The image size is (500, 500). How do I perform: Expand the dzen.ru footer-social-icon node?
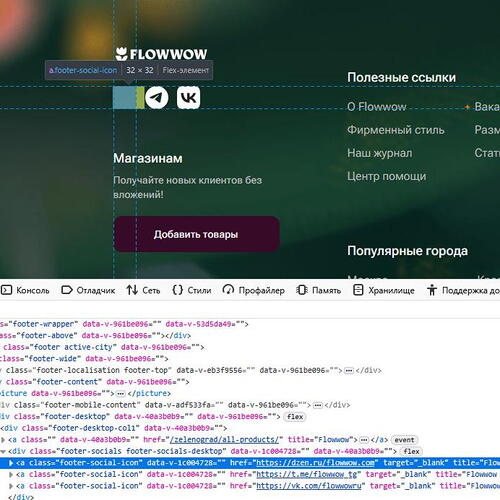pos(11,463)
